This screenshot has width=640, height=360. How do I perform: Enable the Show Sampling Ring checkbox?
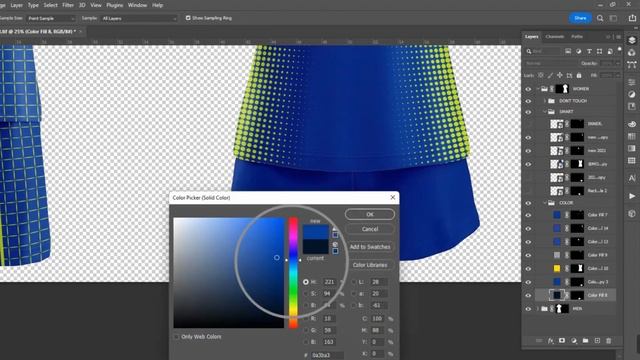click(188, 18)
